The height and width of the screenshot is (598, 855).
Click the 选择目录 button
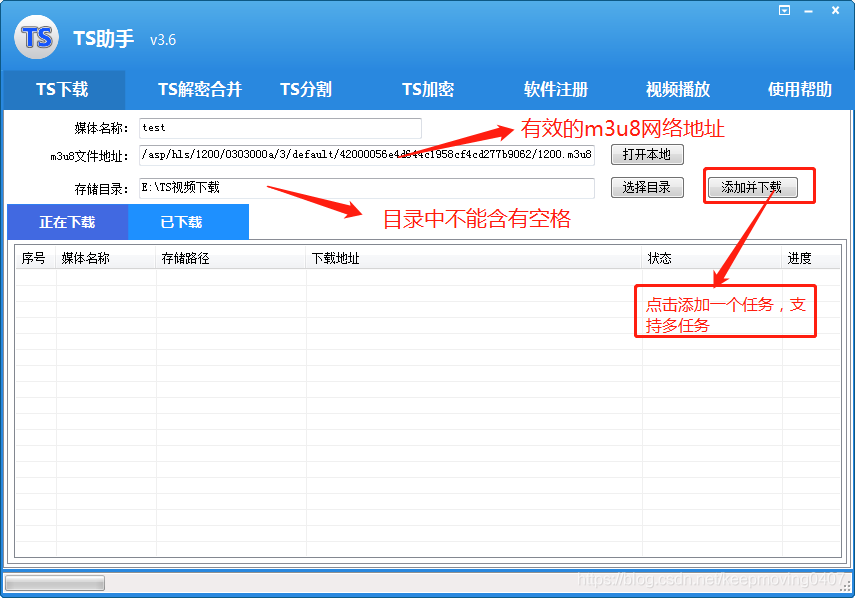647,188
